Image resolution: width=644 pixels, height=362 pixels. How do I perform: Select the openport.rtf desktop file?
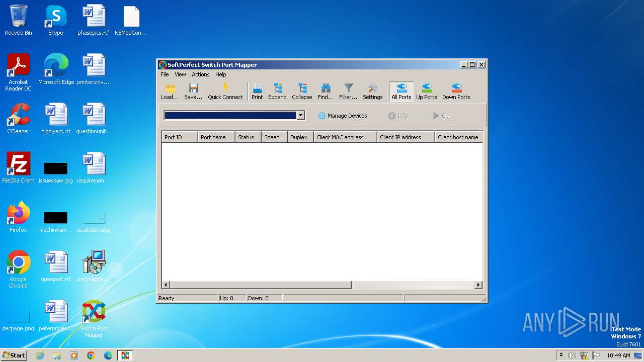pyautogui.click(x=56, y=266)
